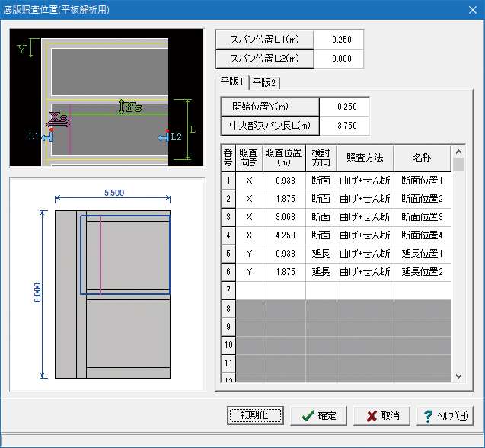Click the 開始位置Y input field
485x448 pixels.
343,106
